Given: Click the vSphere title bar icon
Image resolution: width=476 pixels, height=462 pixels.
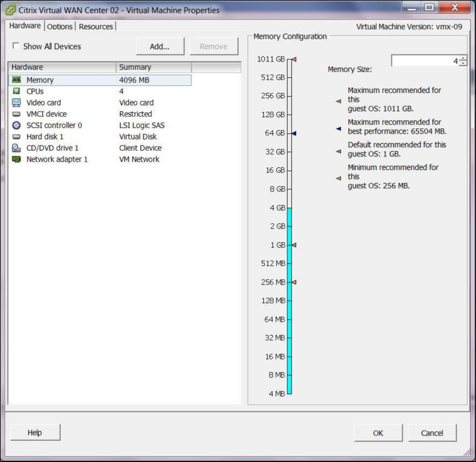Looking at the screenshot, I should tap(11, 10).
